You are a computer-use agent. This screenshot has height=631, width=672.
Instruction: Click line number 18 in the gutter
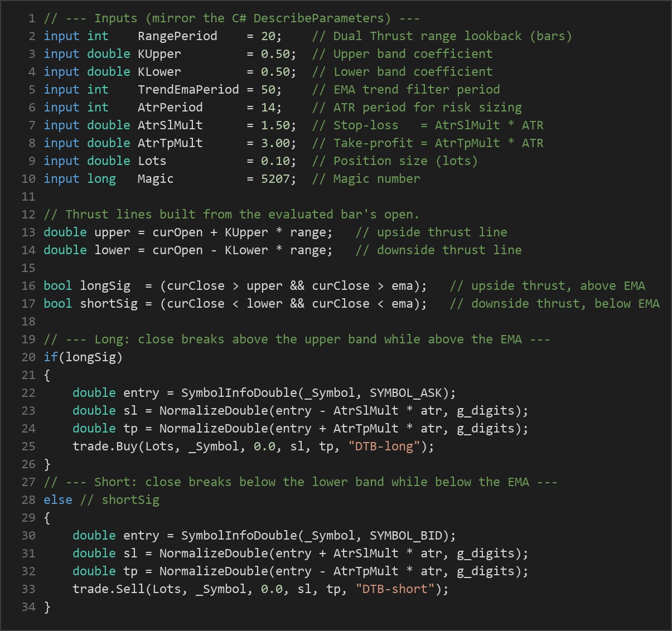pyautogui.click(x=28, y=322)
